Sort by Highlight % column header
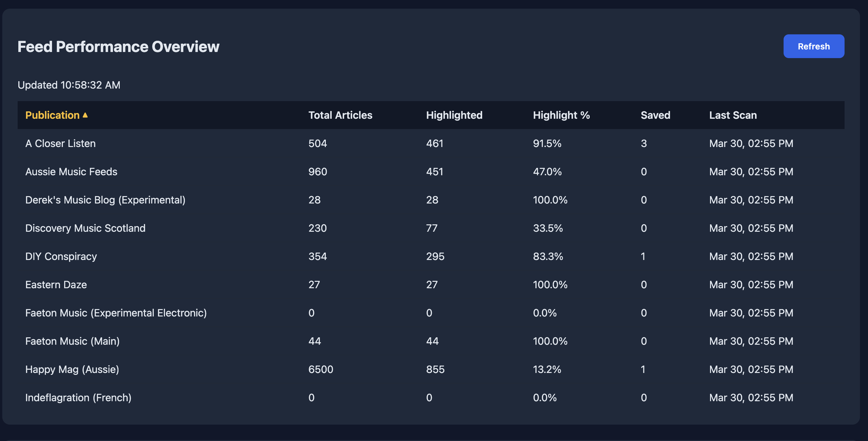Image resolution: width=868 pixels, height=441 pixels. point(561,115)
